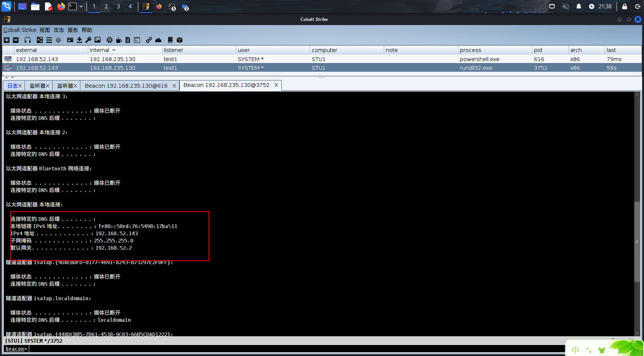Image resolution: width=644 pixels, height=356 pixels.
Task: Sort sessions by internal column header
Action: (x=125, y=50)
